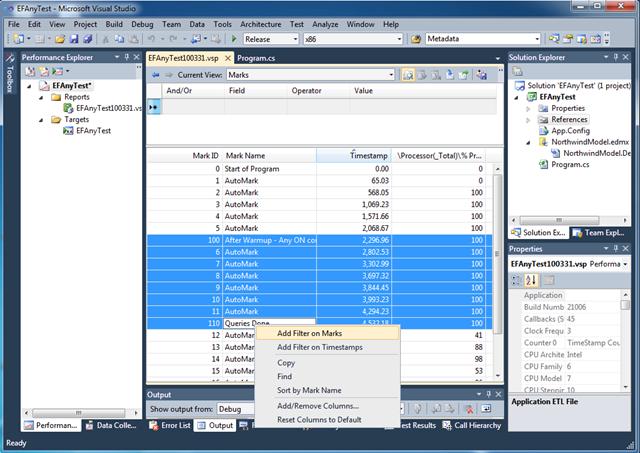Image resolution: width=640 pixels, height=453 pixels.
Task: Click the Start Debugging green arrow
Action: click(x=234, y=39)
